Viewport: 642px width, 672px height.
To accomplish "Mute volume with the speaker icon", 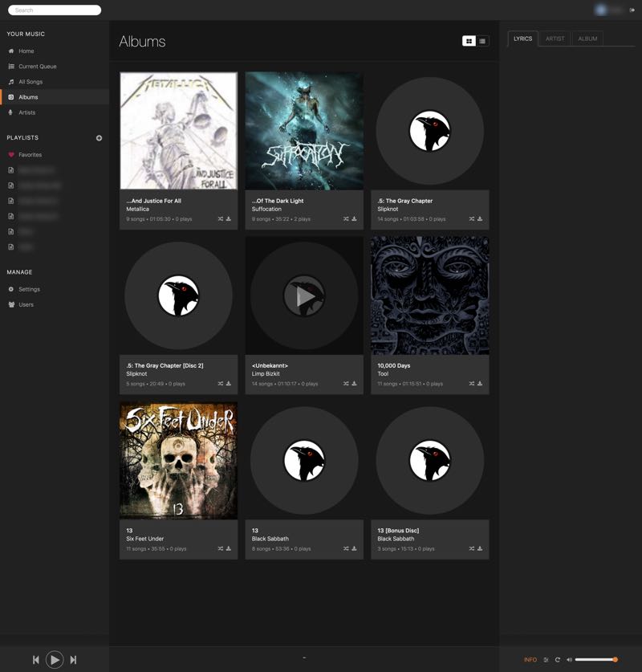I will click(x=569, y=660).
